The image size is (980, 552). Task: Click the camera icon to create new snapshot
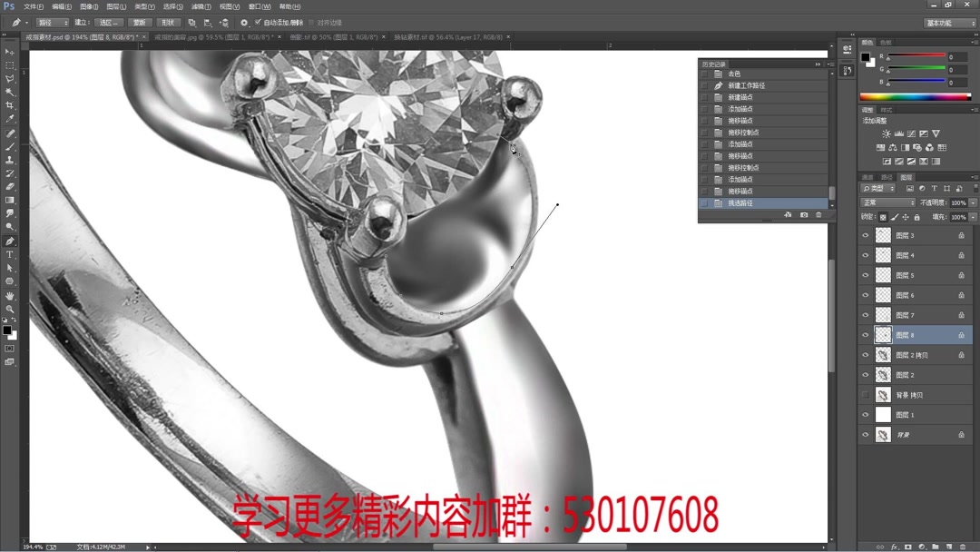point(805,214)
